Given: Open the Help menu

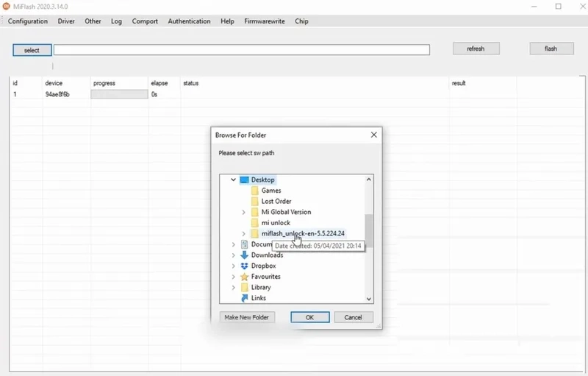Looking at the screenshot, I should (227, 21).
